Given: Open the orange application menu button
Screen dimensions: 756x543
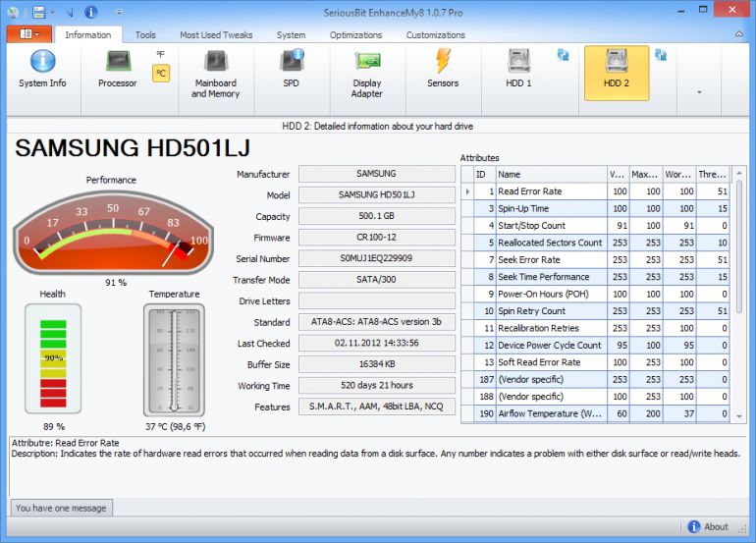Looking at the screenshot, I should 29,33.
